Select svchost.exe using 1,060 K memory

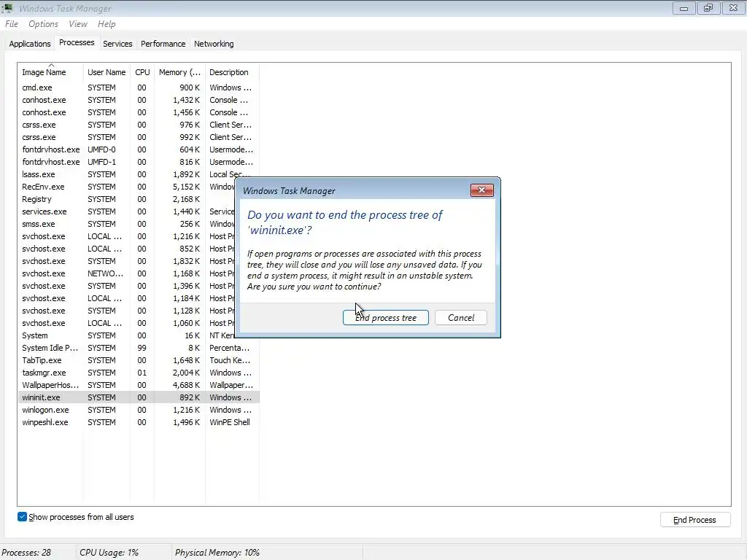(126, 323)
